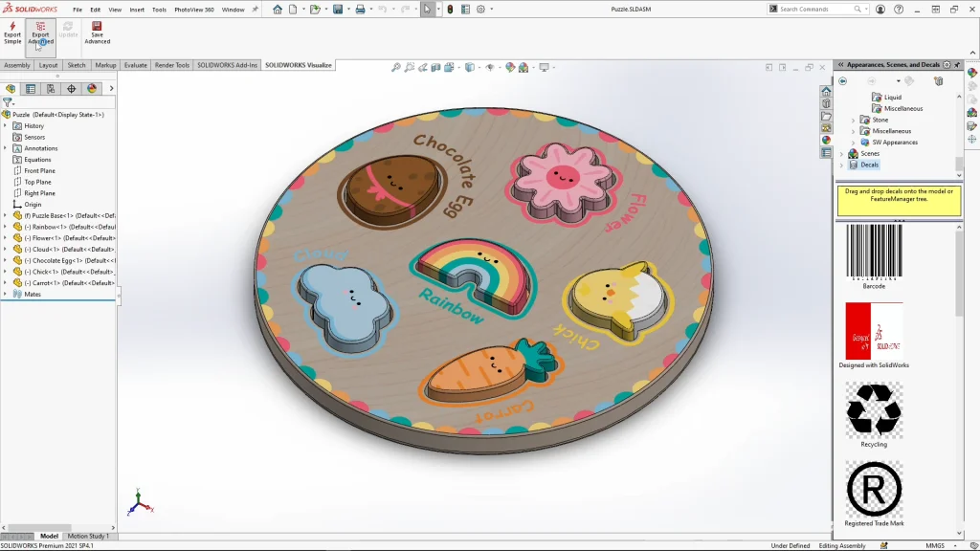Click the Home icon in the top toolbar
This screenshot has height=551, width=980.
278,10
